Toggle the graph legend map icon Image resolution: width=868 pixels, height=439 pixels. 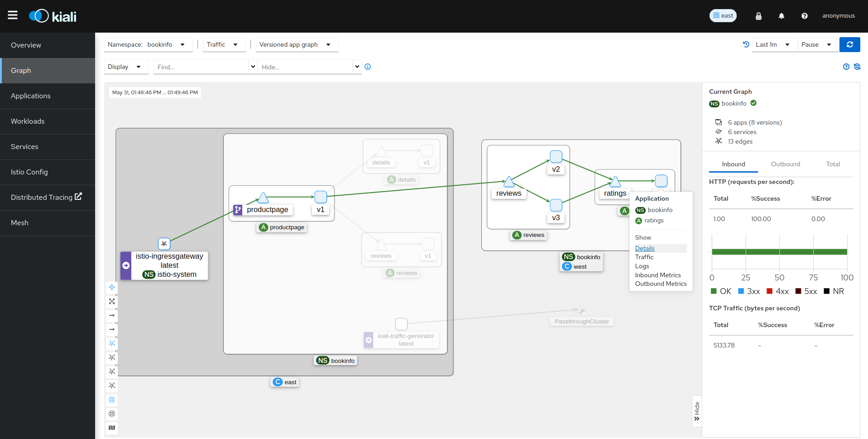point(112,428)
